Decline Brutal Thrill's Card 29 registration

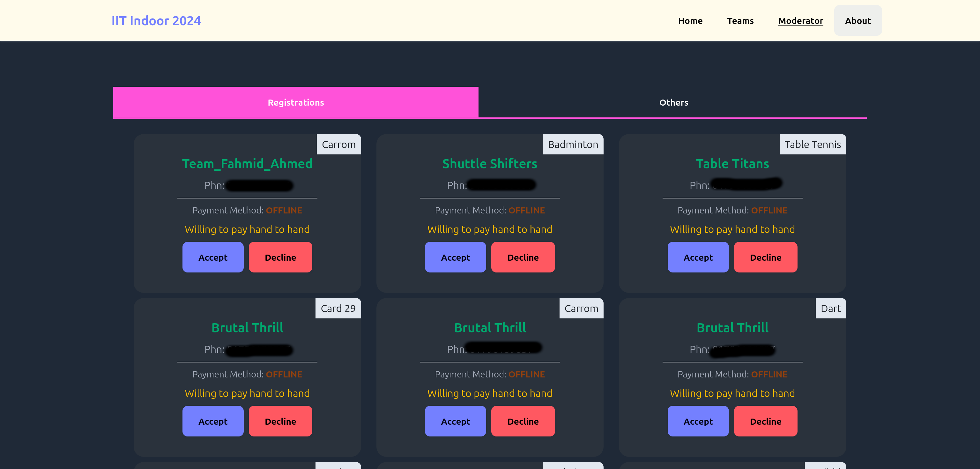tap(280, 421)
